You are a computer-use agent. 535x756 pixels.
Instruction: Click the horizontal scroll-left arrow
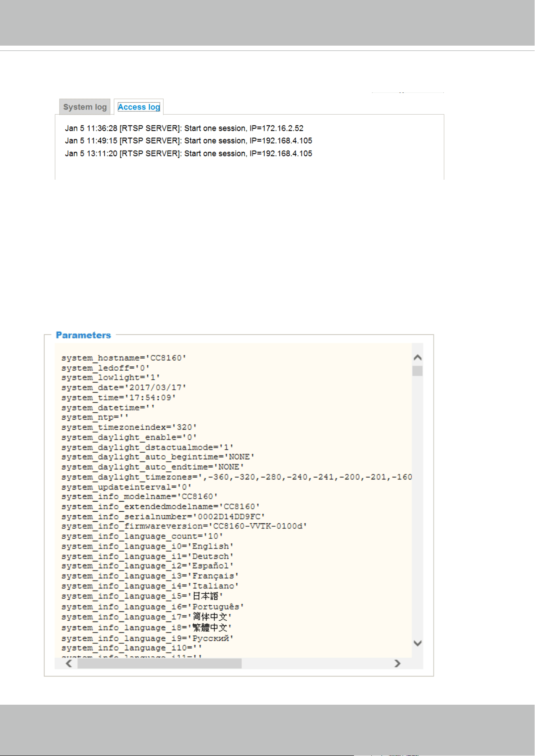(x=69, y=664)
